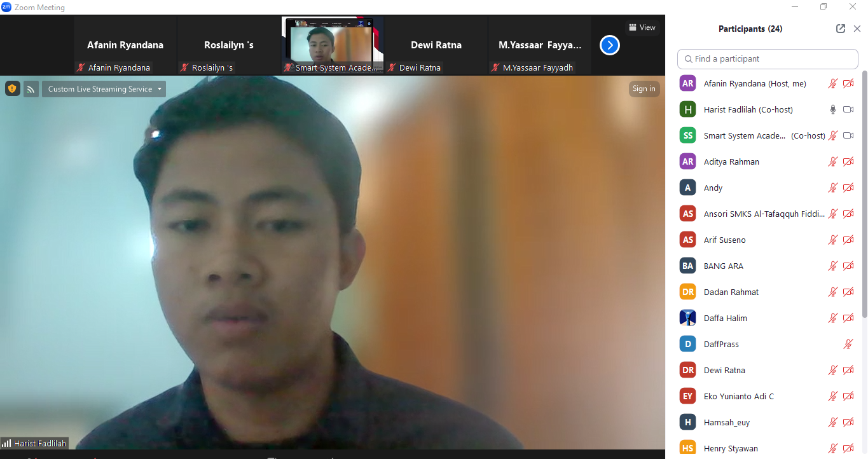
Task: Select Henry Styawan participant name
Action: coord(731,448)
